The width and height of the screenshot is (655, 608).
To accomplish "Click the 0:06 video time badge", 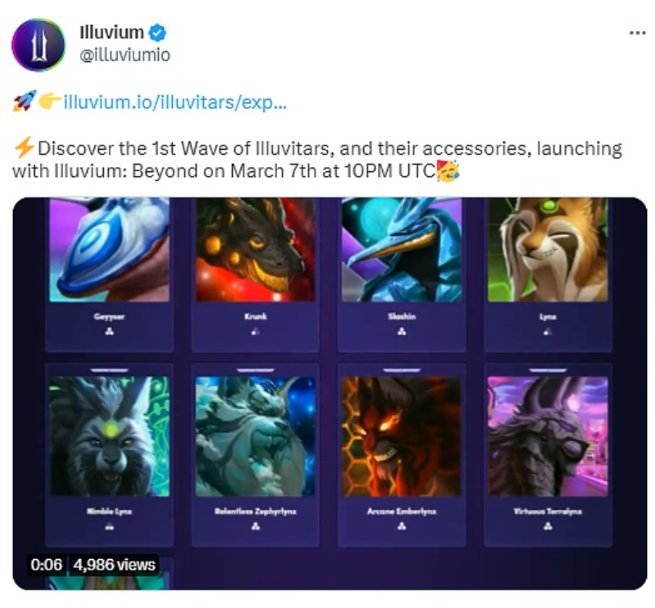I will (x=46, y=565).
